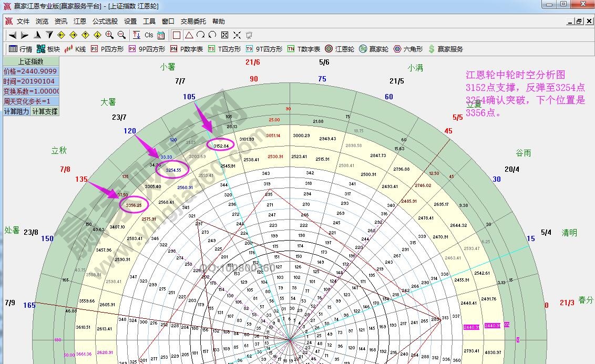Click the 周天变化步长=1 field
Screen dimensions: 595x364
click(31, 101)
